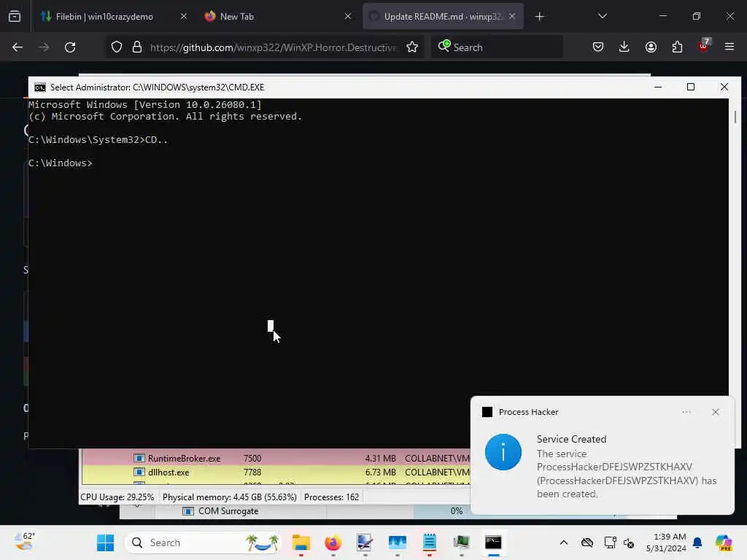Minimize the CMD.EXE window
This screenshot has height=560, width=747.
[x=658, y=87]
